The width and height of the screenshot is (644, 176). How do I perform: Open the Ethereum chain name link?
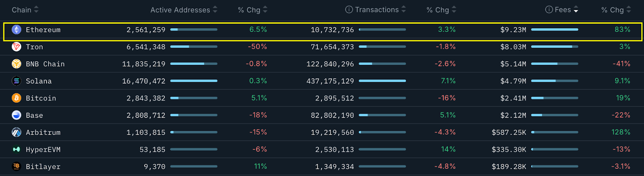click(43, 30)
